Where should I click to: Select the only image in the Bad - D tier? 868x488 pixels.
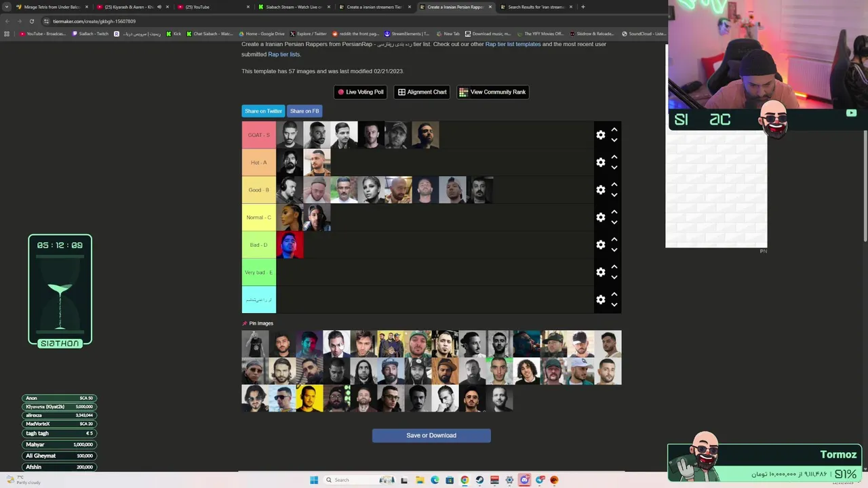click(290, 245)
